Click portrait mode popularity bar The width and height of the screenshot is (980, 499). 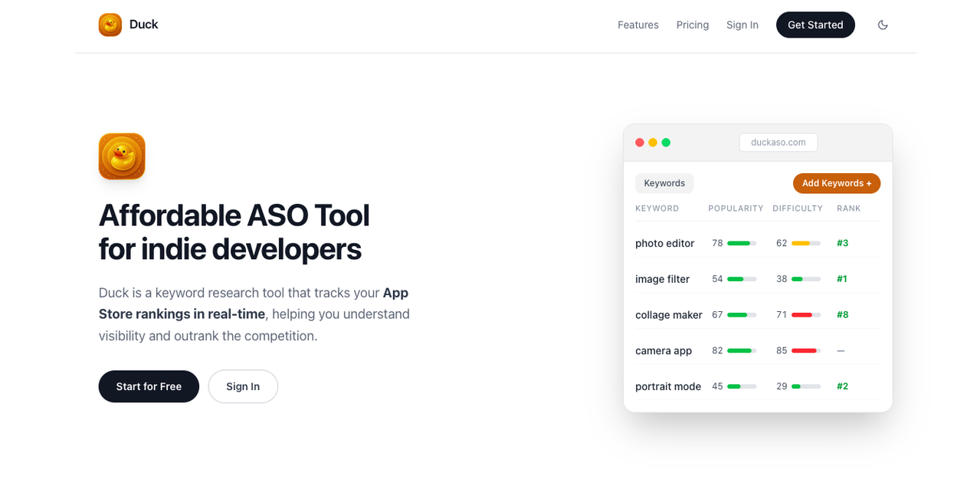pyautogui.click(x=742, y=386)
